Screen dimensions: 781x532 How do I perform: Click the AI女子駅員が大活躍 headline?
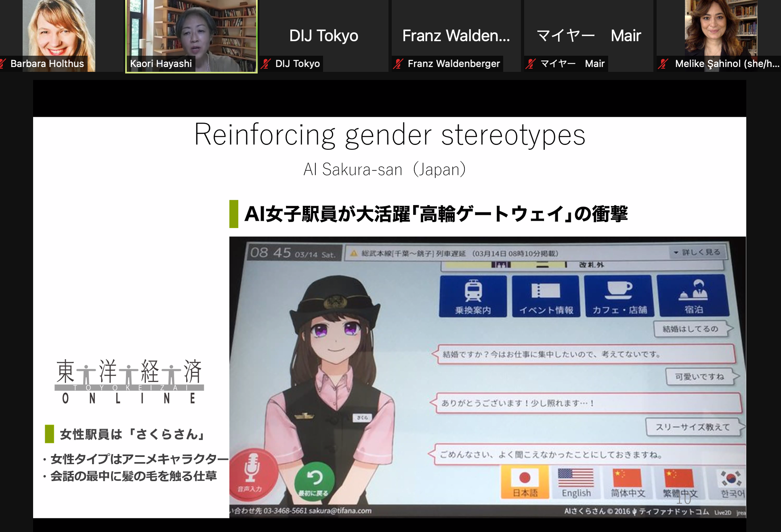436,214
